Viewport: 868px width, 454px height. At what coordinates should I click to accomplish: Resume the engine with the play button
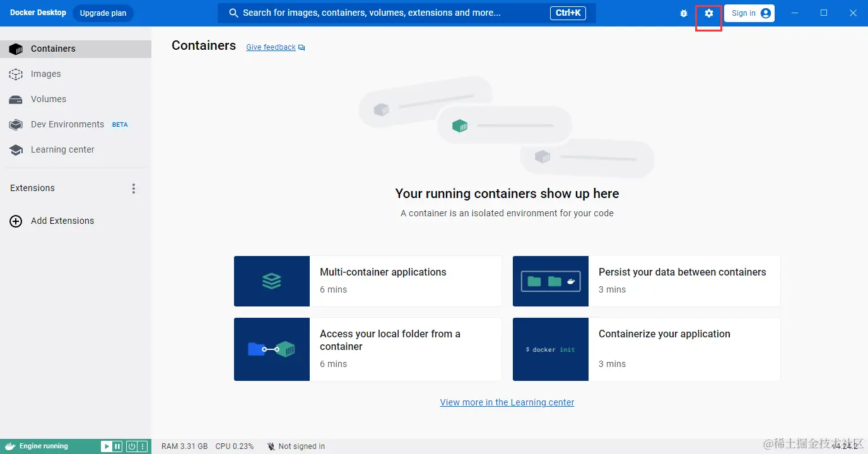pos(106,446)
